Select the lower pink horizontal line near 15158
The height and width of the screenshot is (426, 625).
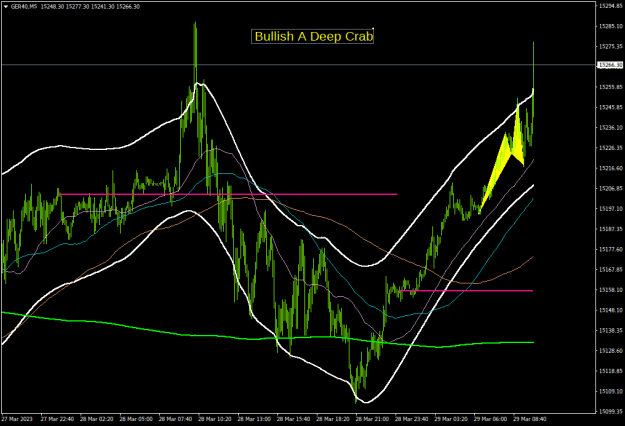pyautogui.click(x=466, y=291)
